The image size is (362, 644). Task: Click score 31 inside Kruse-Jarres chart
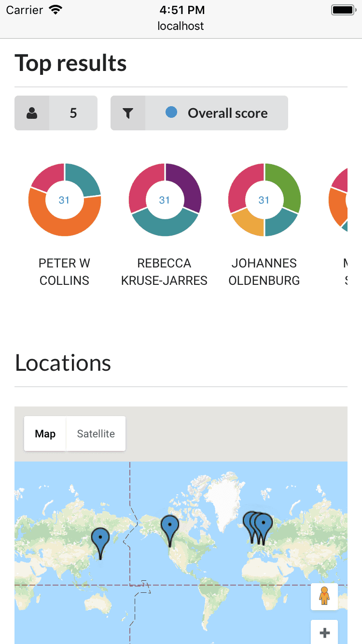pos(165,200)
